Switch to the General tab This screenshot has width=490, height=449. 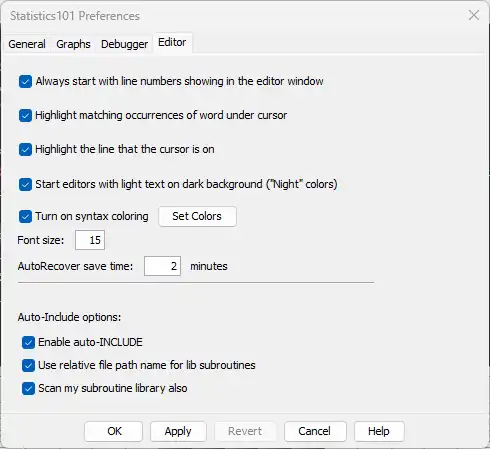point(27,44)
